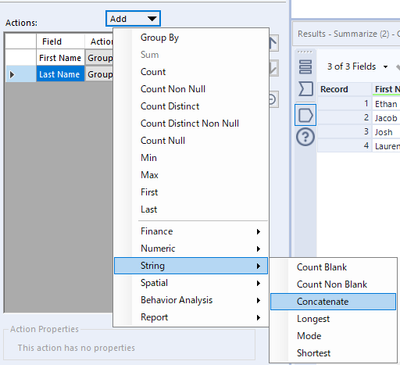Click the Record column header

[x=344, y=89]
